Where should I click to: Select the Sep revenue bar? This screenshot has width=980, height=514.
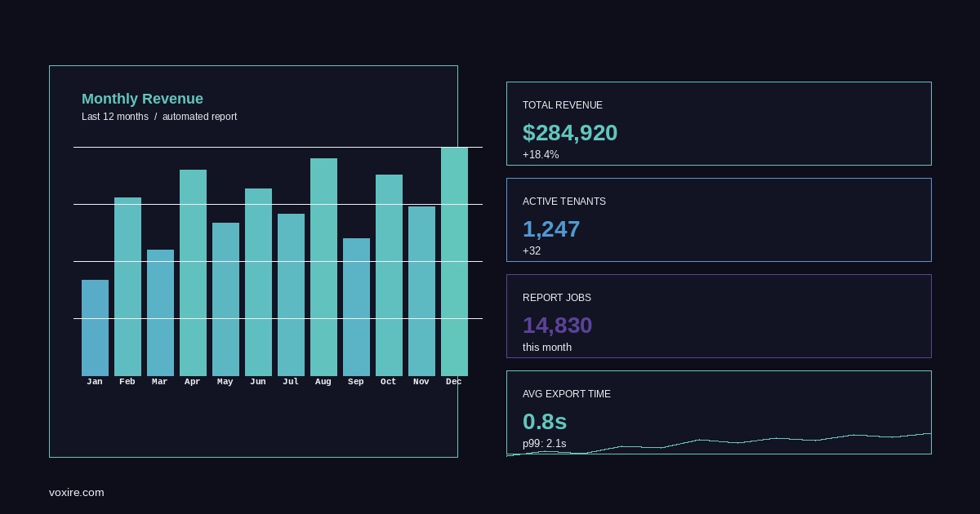(356, 307)
